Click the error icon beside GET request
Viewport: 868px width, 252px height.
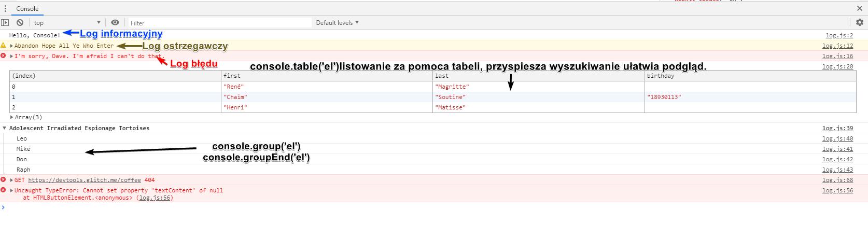click(x=3, y=180)
